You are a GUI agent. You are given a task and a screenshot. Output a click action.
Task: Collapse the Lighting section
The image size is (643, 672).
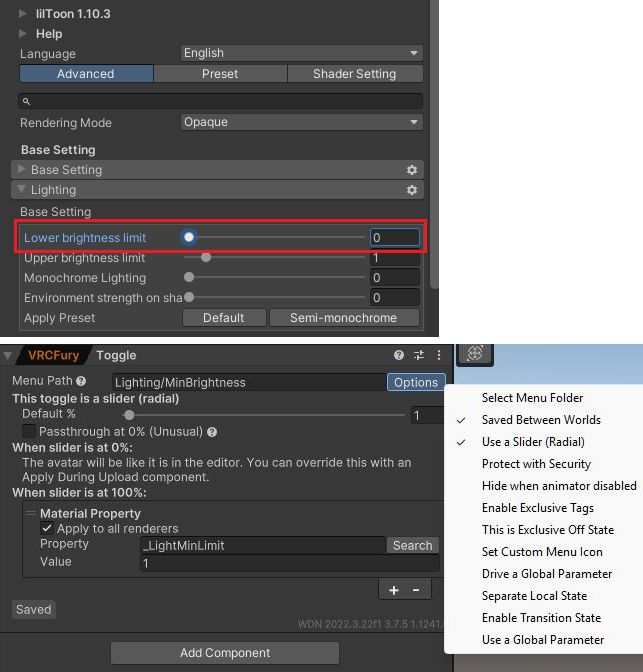(x=22, y=190)
